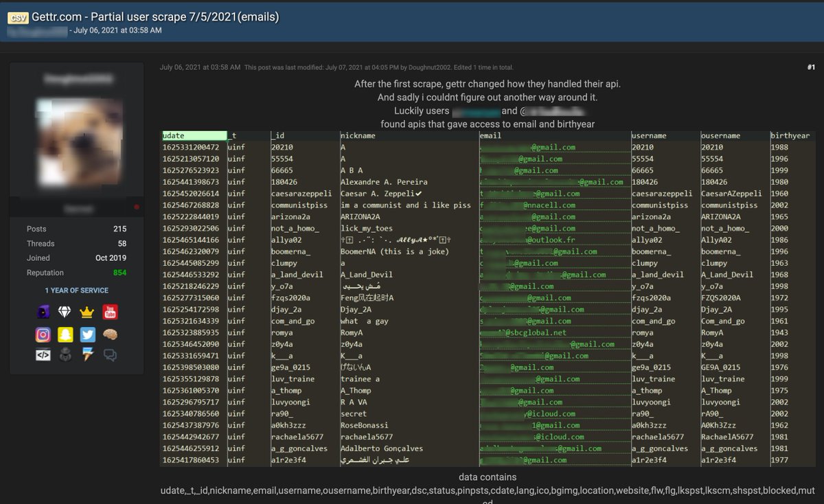Click the udate cell 1625331200472
This screenshot has width=824, height=504.
coord(191,148)
